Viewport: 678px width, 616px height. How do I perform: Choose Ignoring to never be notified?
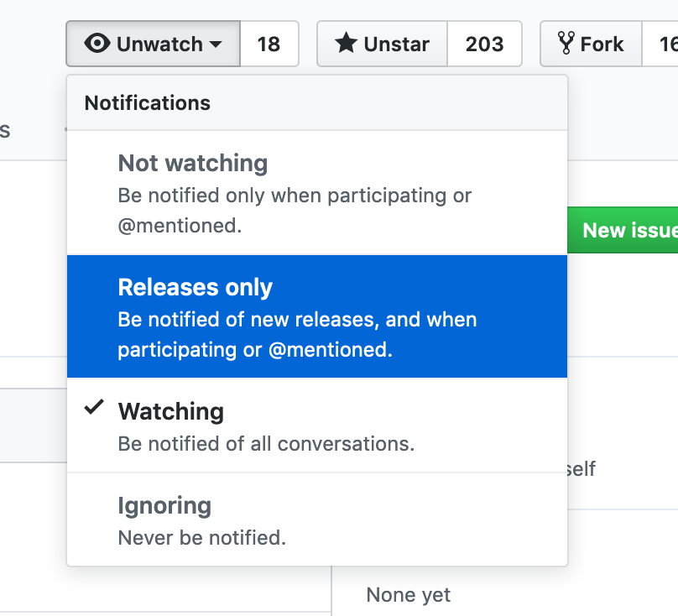[317, 519]
